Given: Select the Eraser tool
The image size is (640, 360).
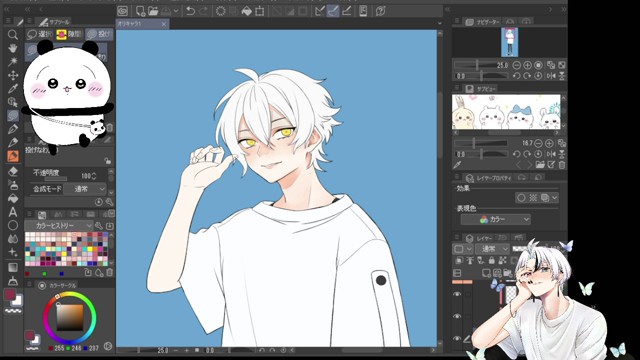Looking at the screenshot, I should coord(13,171).
